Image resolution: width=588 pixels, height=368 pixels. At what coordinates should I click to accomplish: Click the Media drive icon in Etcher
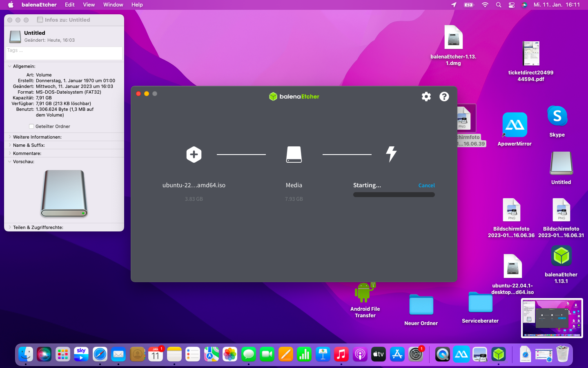[294, 155]
